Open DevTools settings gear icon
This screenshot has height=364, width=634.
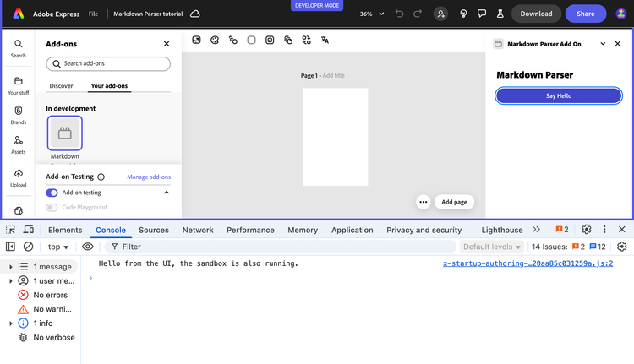click(x=587, y=230)
